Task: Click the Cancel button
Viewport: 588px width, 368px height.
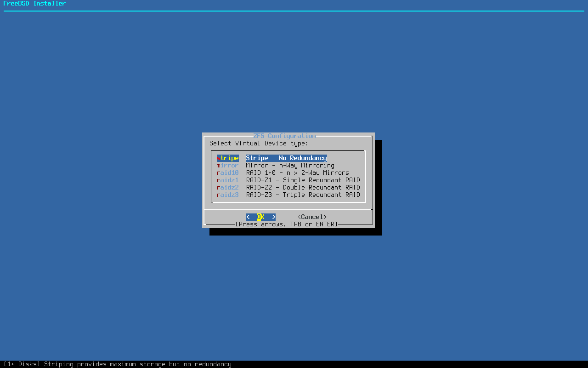Action: point(312,217)
